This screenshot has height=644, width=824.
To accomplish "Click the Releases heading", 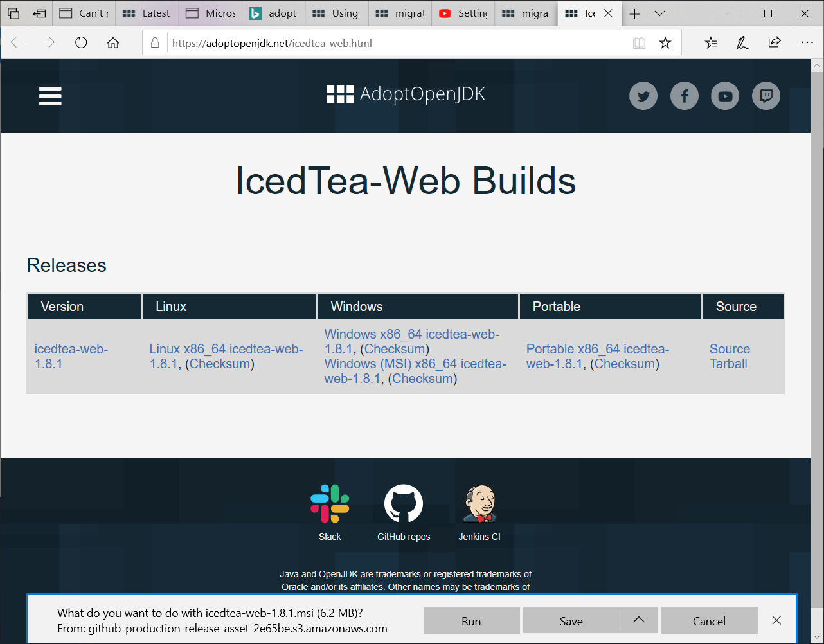I will (x=66, y=265).
